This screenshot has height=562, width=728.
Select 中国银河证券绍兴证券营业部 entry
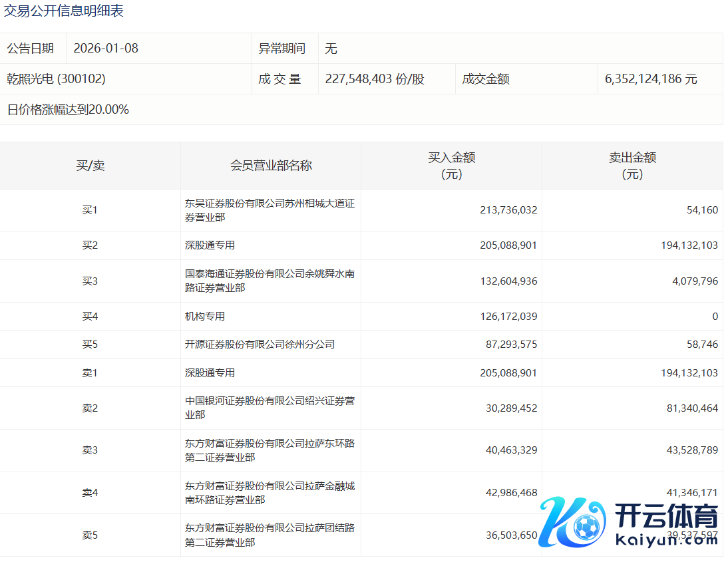[270, 408]
